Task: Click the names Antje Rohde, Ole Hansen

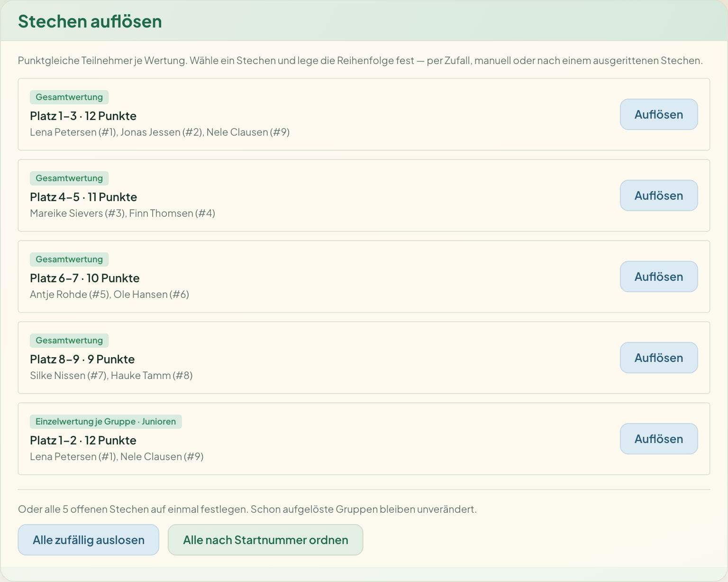Action: point(109,295)
